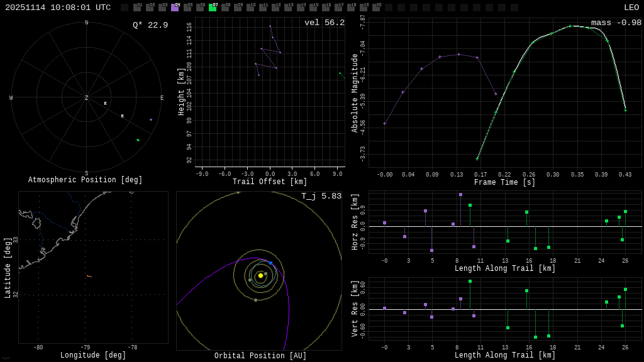Click the blue Earth dot on orbit

271,263
